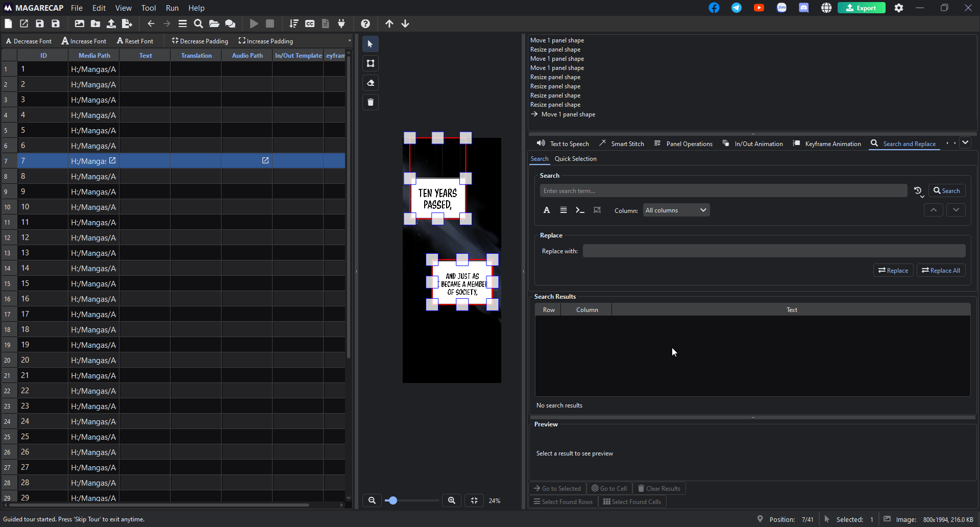The image size is (980, 527).
Task: Select the panel shape rectangle tool
Action: [x=371, y=63]
